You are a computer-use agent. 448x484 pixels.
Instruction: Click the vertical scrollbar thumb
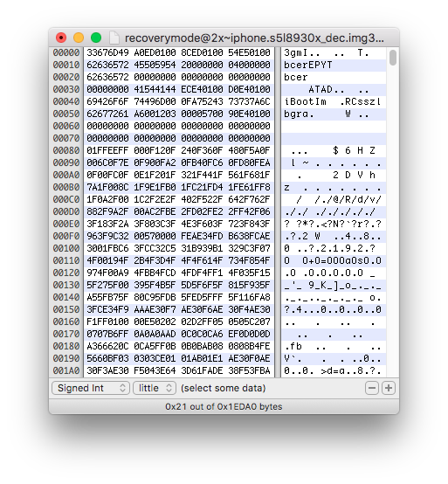pyautogui.click(x=393, y=58)
